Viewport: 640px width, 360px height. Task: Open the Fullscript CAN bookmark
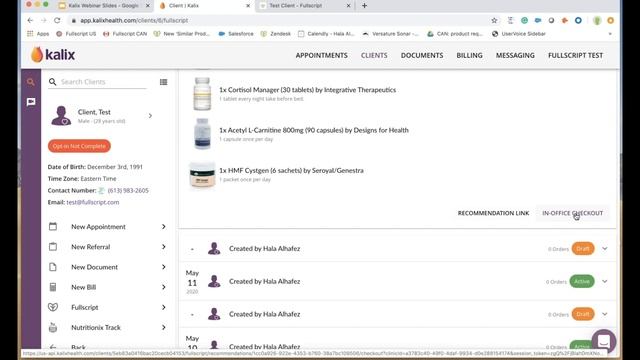point(125,34)
